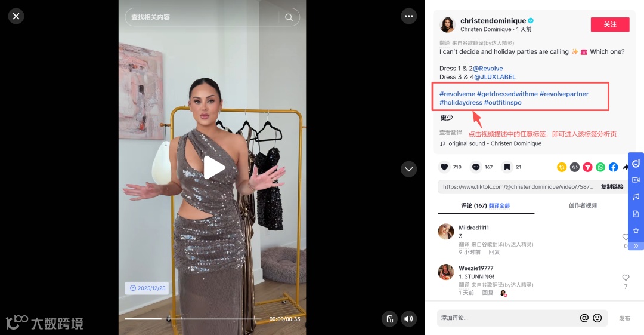The height and width of the screenshot is (335, 644).
Task: Seek on the video progress bar
Action: [193, 318]
